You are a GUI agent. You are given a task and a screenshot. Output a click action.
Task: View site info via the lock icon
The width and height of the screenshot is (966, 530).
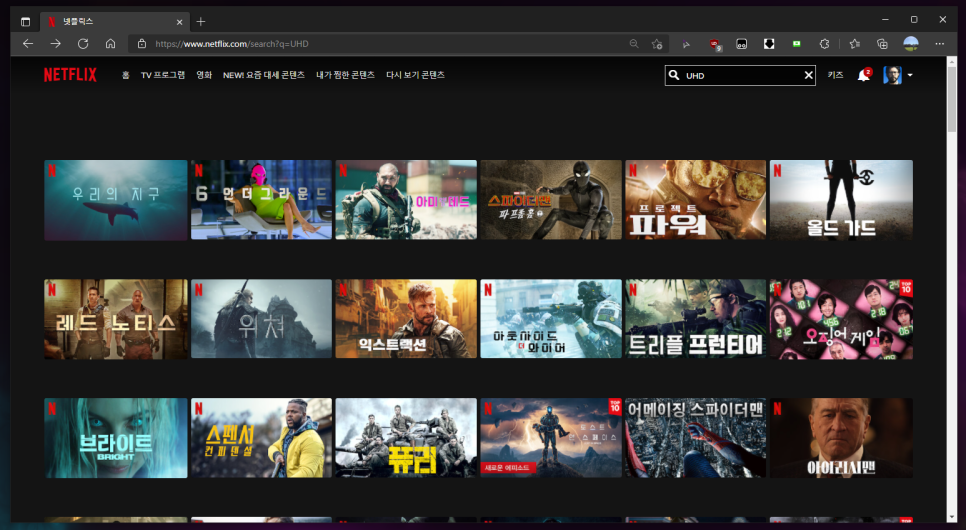142,44
